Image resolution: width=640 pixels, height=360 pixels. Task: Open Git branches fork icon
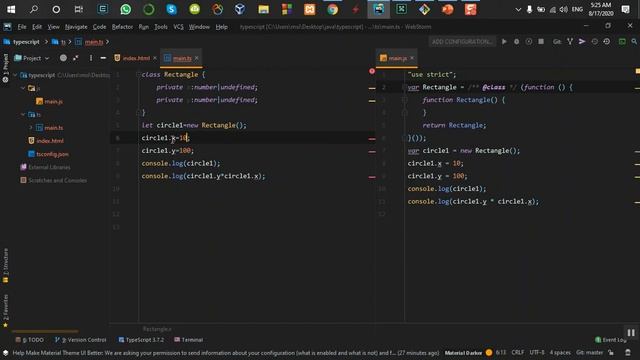570,42
